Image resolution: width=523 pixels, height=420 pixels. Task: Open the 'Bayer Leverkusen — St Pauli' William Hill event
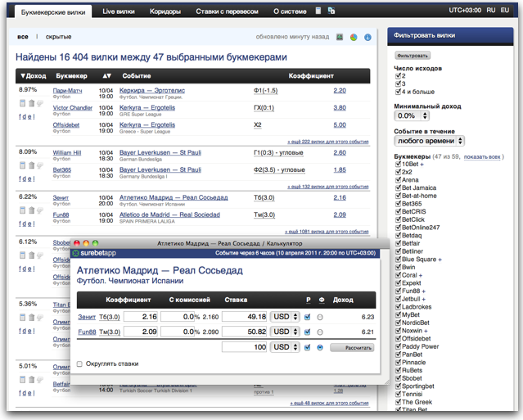pos(160,152)
